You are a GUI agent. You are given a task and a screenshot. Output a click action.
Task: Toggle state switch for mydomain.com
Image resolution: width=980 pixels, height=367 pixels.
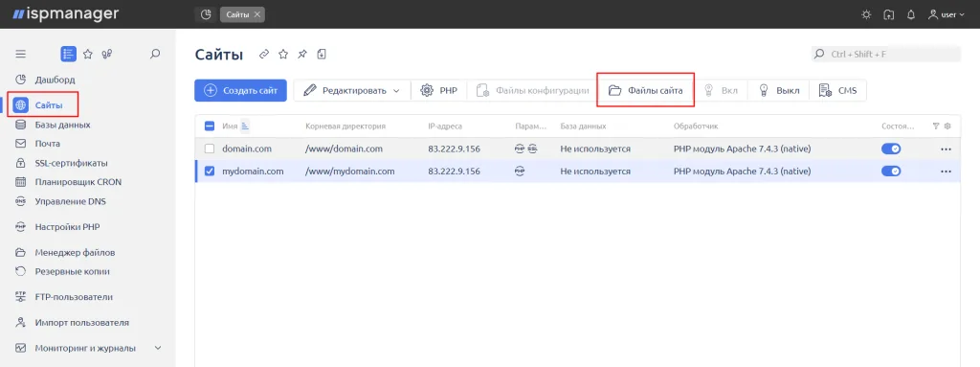click(891, 171)
